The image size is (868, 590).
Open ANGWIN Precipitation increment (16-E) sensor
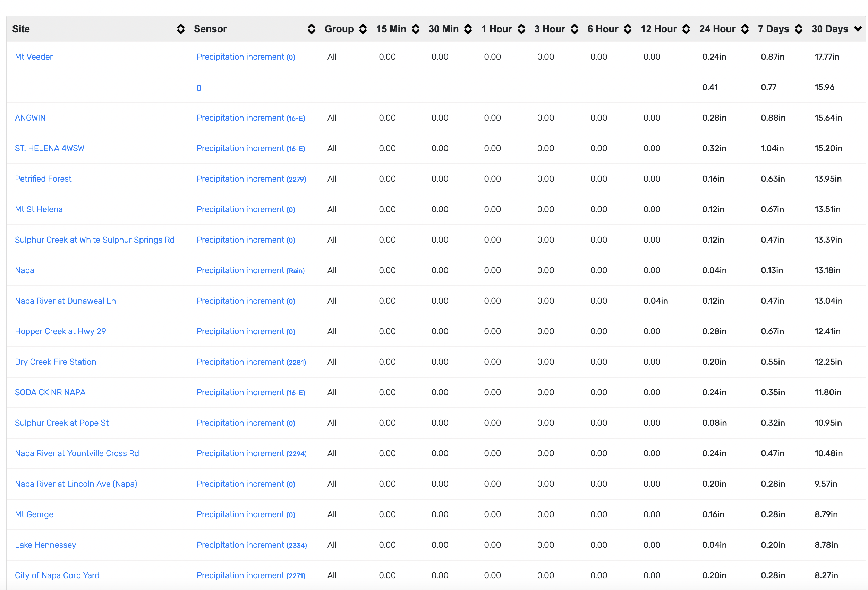(x=250, y=118)
